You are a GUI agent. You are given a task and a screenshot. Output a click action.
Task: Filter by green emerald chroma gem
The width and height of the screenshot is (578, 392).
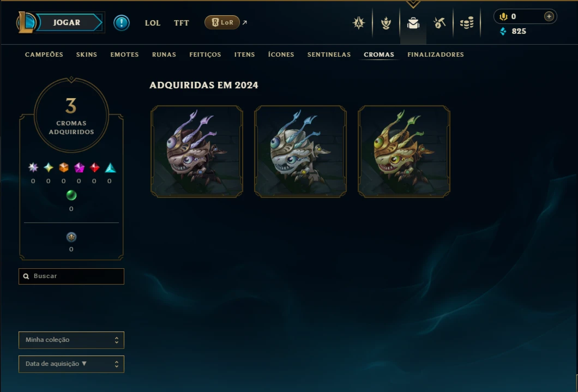pos(71,195)
